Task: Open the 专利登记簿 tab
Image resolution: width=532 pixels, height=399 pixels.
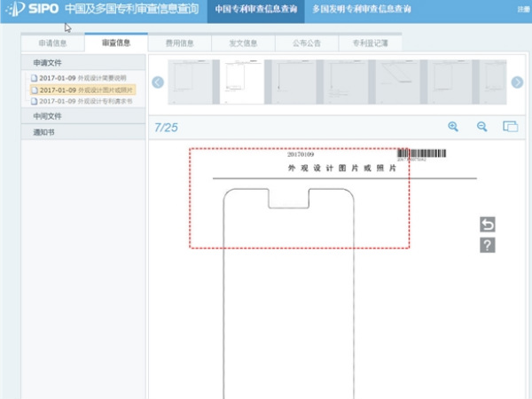Action: [370, 43]
